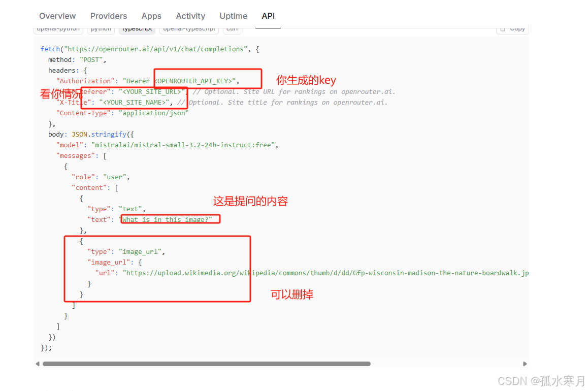Click the openrouter.ai chat completions URL string
This screenshot has height=391, width=588.
point(155,49)
